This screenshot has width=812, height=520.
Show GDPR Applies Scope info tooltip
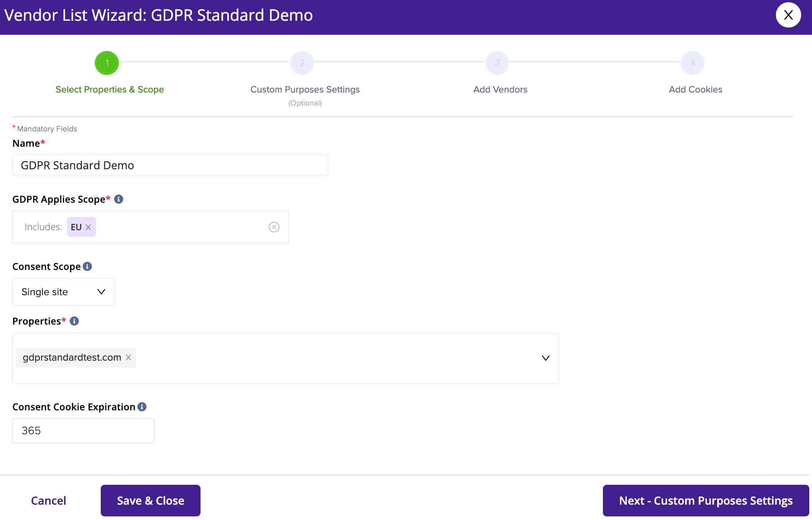tap(119, 199)
